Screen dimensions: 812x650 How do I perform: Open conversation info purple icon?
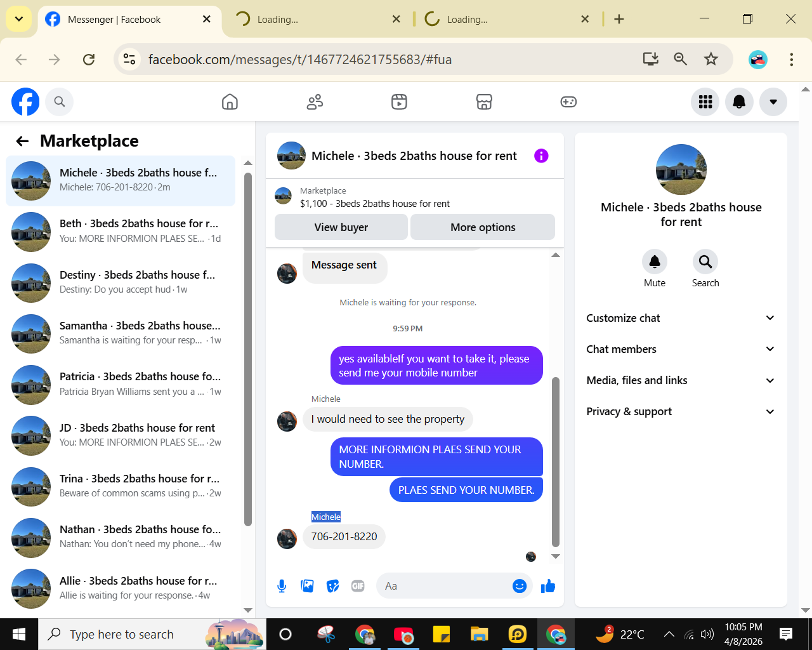tap(541, 156)
